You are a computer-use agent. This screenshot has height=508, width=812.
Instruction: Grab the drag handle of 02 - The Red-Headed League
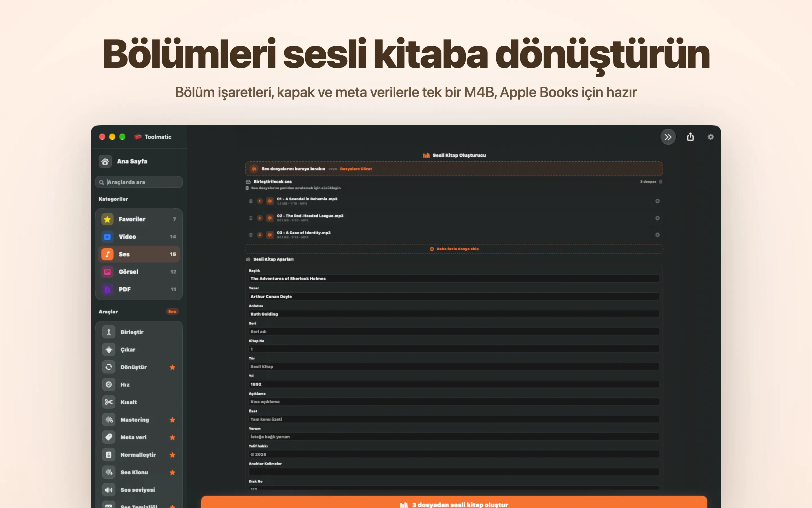(251, 218)
